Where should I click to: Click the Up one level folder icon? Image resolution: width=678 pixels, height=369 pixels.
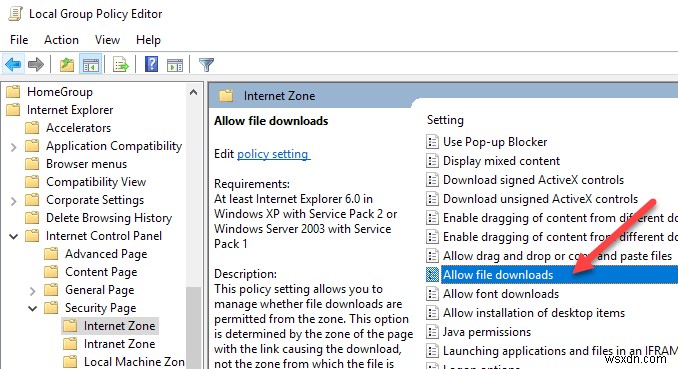coord(67,65)
